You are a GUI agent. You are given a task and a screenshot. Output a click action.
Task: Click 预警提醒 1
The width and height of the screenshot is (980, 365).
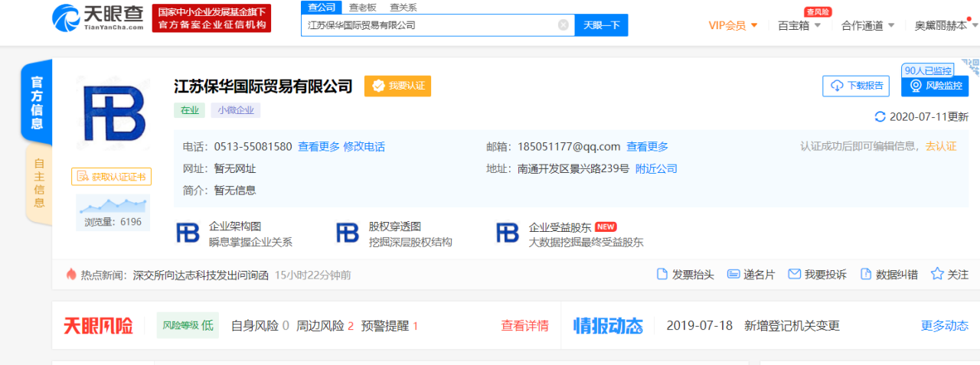390,326
